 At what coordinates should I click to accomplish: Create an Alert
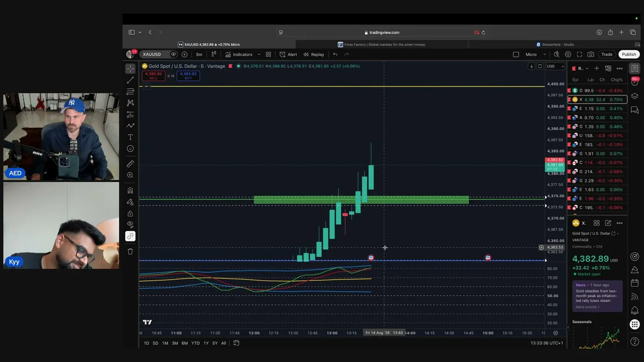[288, 54]
